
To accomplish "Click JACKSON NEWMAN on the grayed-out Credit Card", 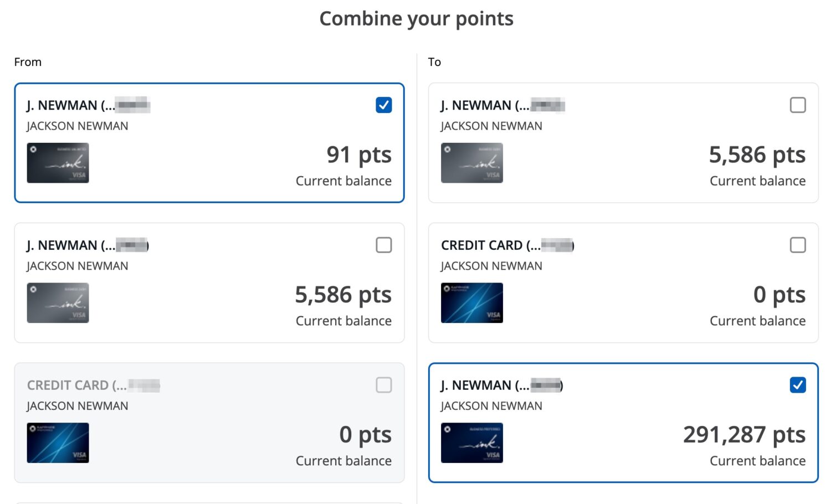I will [x=77, y=405].
